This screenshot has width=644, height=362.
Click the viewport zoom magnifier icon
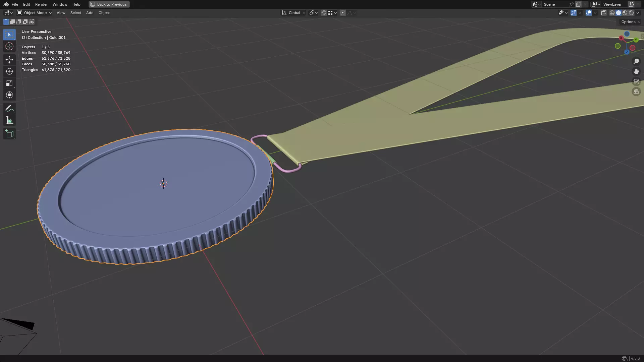(x=636, y=61)
